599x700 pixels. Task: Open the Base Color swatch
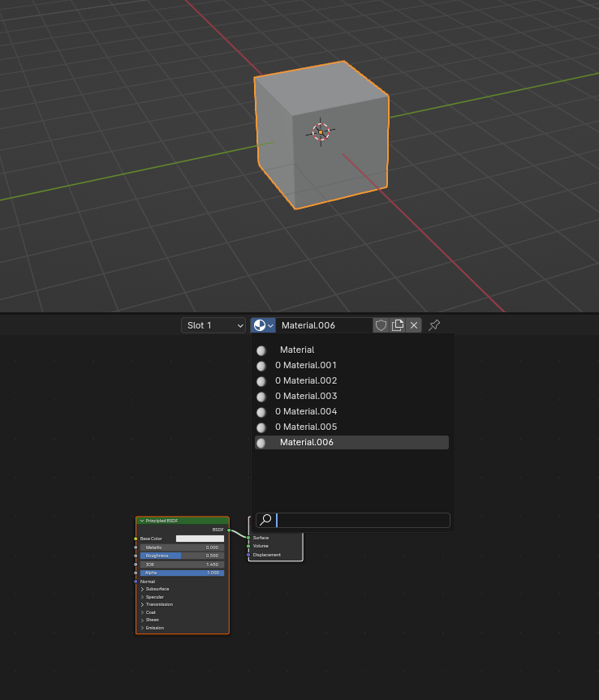200,539
